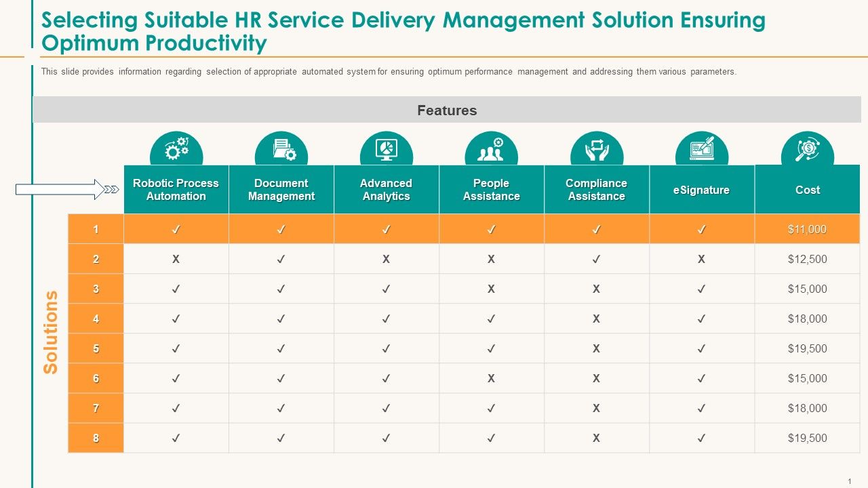868x488 pixels.
Task: Select the slide description sentence below the title
Action: click(389, 72)
